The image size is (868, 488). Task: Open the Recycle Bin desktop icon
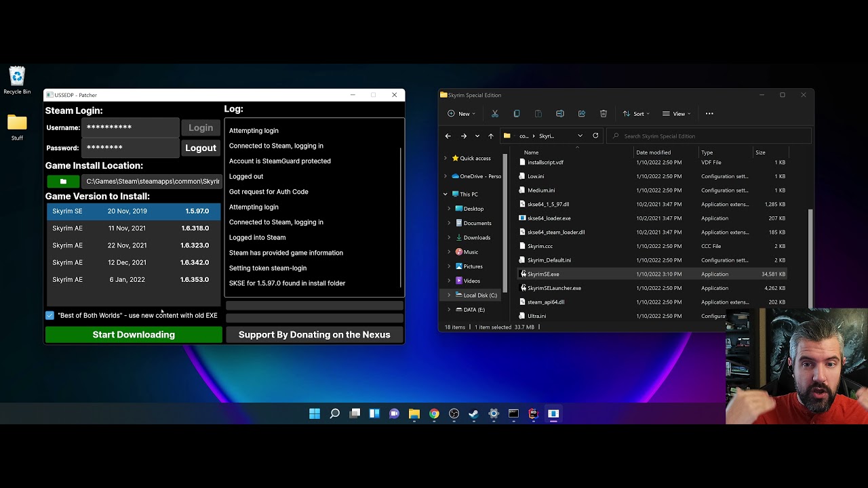coord(17,81)
